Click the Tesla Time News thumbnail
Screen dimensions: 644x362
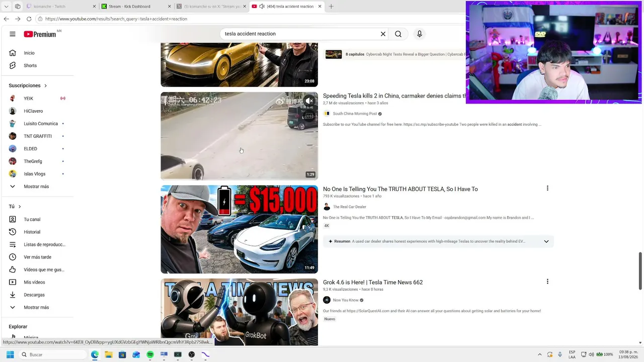tap(239, 312)
